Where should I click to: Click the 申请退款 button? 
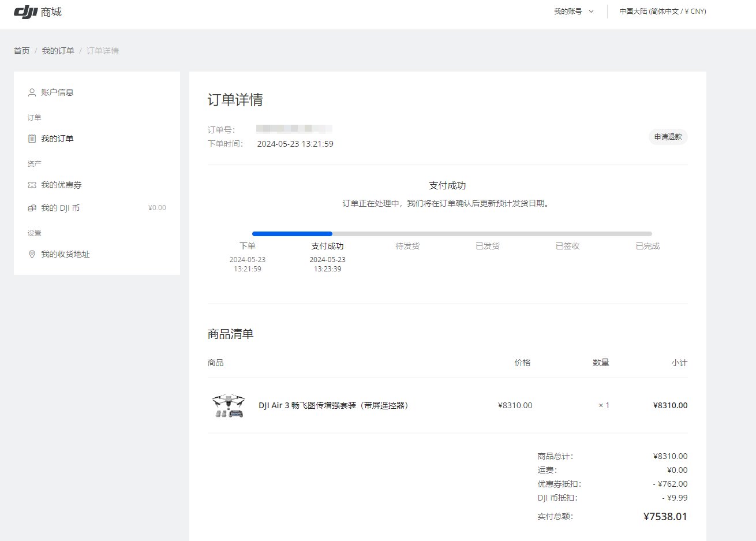click(x=668, y=137)
